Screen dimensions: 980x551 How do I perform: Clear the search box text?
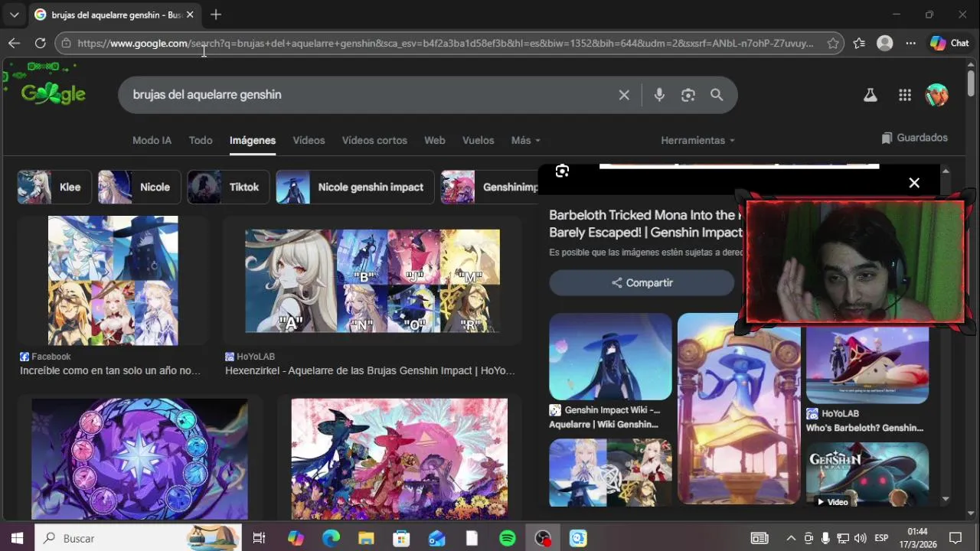(624, 95)
